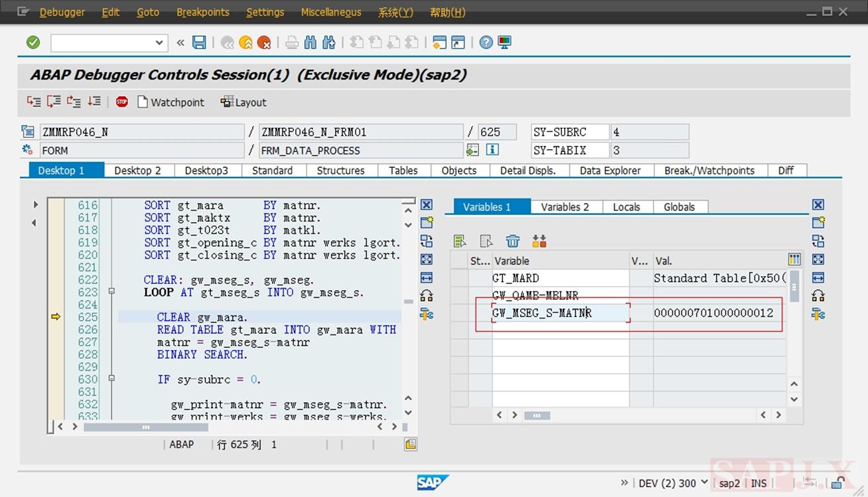
Task: Switch to the Desktop 2 tab
Action: coord(138,171)
